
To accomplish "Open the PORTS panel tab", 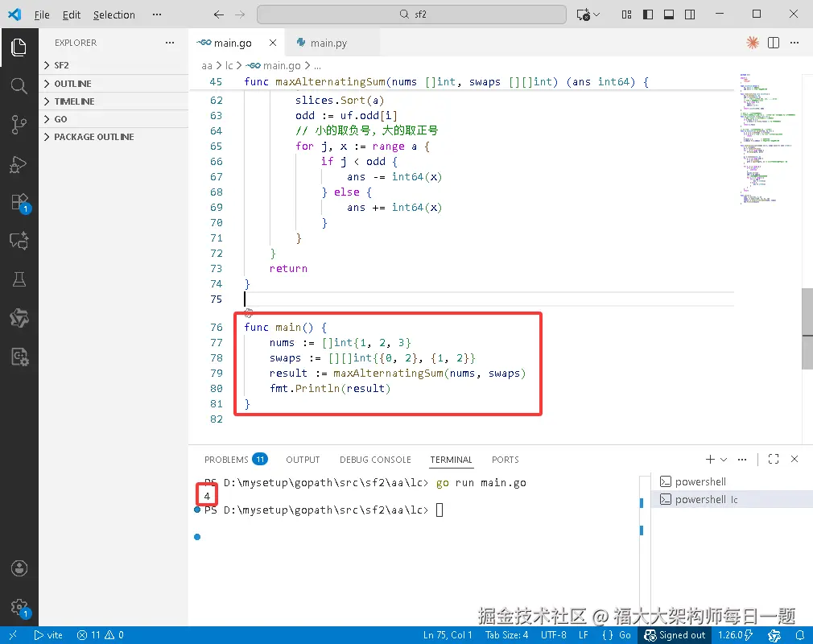I will tap(505, 460).
